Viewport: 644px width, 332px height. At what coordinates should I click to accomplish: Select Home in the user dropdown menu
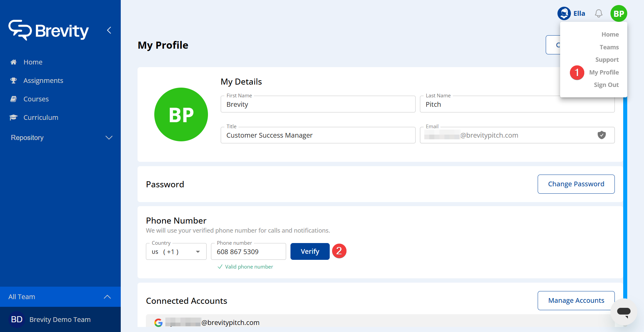pos(610,35)
